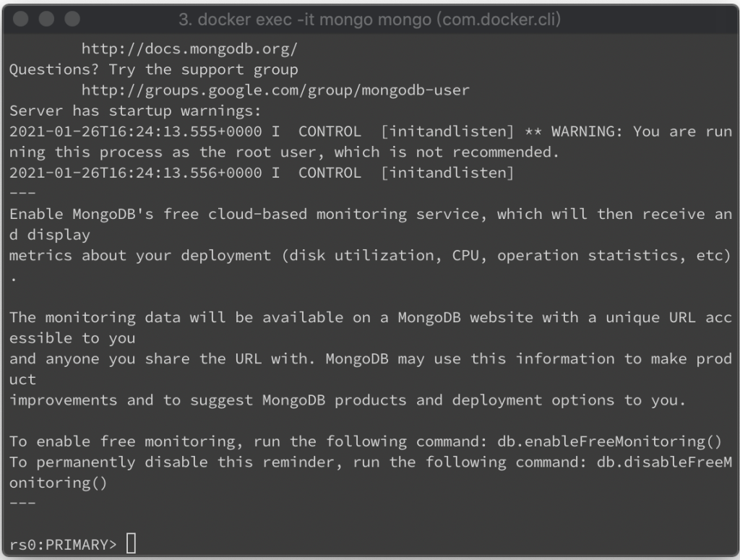740x560 pixels.
Task: Click the window close button
Action: pos(21,19)
